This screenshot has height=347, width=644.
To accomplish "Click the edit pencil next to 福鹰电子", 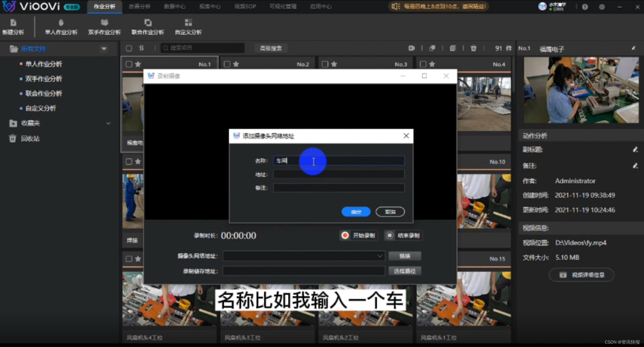I will click(x=634, y=48).
